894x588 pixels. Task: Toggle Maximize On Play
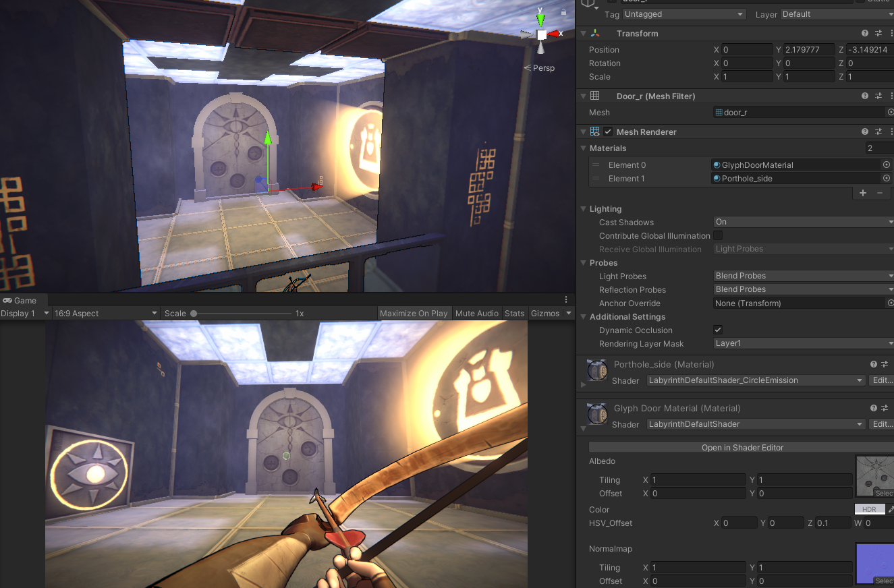pos(414,313)
